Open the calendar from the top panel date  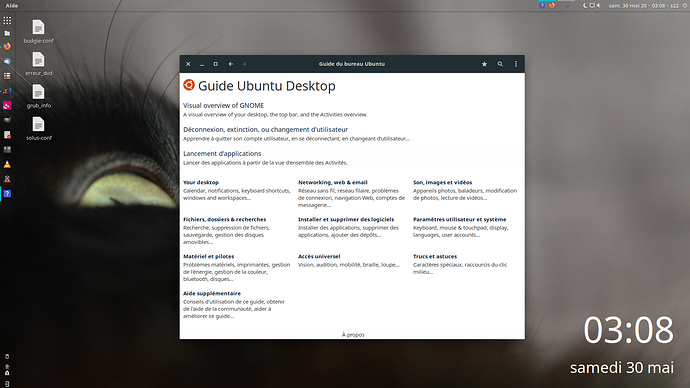click(x=644, y=6)
